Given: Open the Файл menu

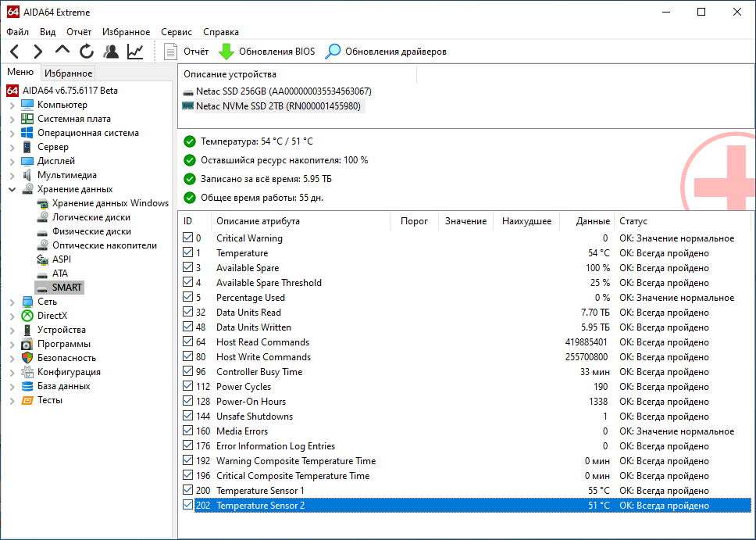Looking at the screenshot, I should (18, 32).
